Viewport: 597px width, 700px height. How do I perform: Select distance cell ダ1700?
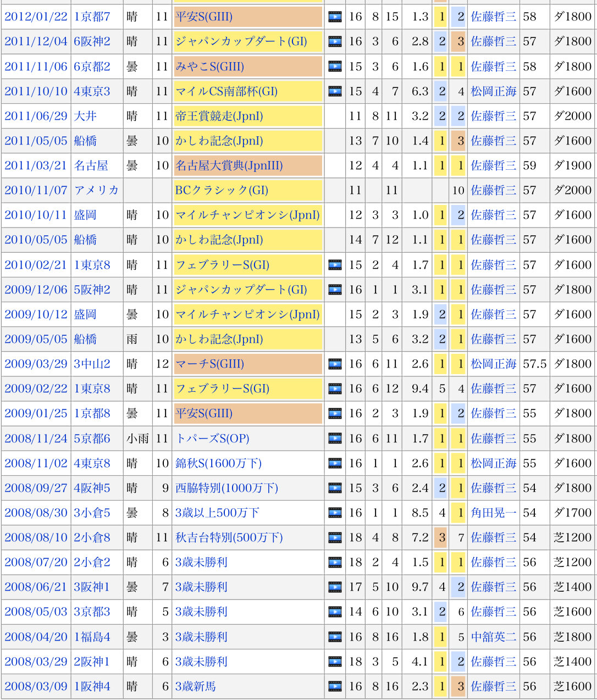pos(572,513)
